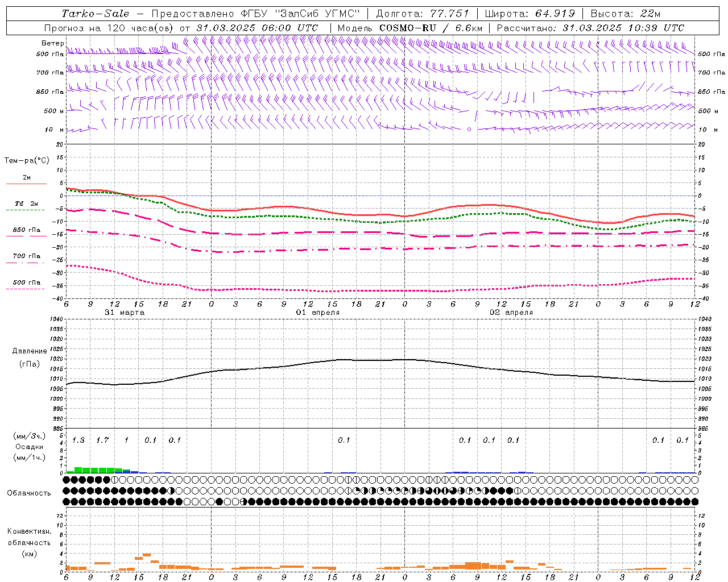The width and height of the screenshot is (728, 582).
Task: Click the '01 апреля' date label
Action: click(x=318, y=313)
